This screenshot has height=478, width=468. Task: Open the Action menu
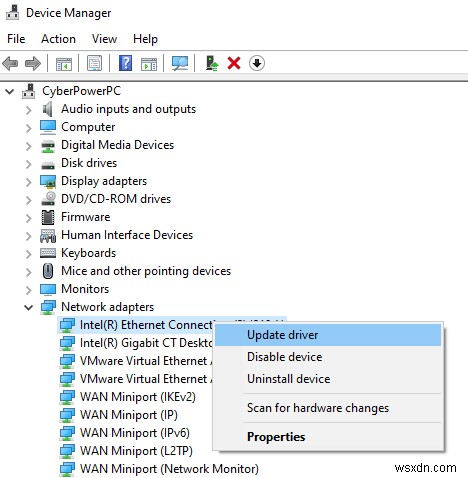[x=58, y=39]
